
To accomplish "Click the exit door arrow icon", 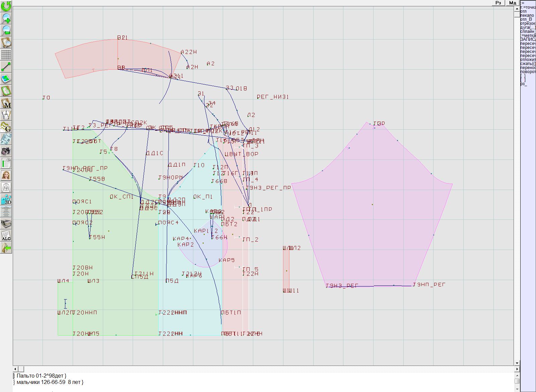I will [x=6, y=248].
